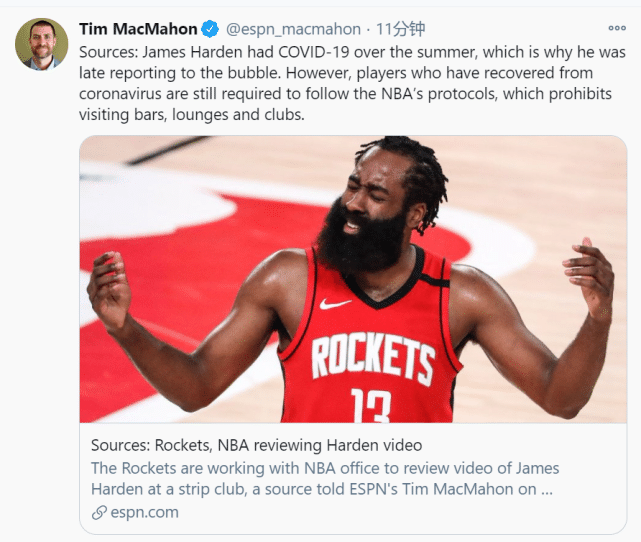Open the James Harden preview image

pos(353,279)
